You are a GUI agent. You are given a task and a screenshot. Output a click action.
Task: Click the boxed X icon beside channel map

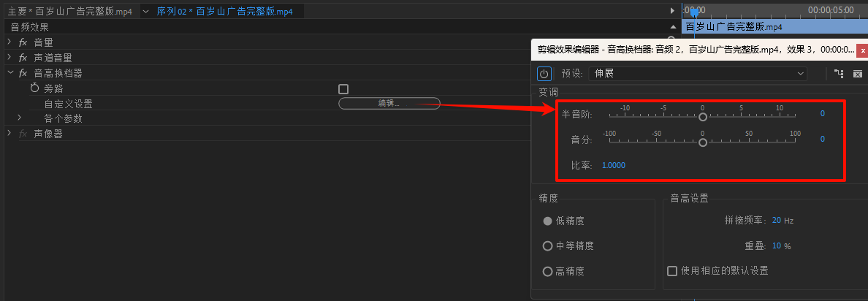pos(858,74)
